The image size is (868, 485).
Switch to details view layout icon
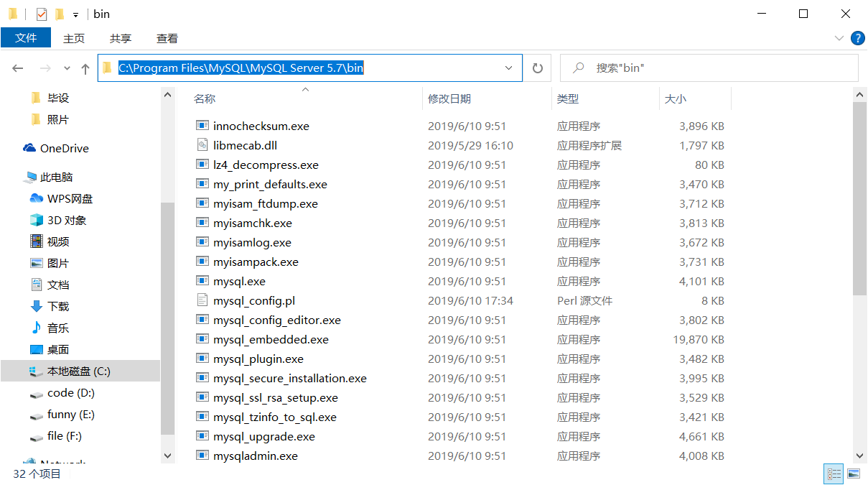[x=834, y=474]
